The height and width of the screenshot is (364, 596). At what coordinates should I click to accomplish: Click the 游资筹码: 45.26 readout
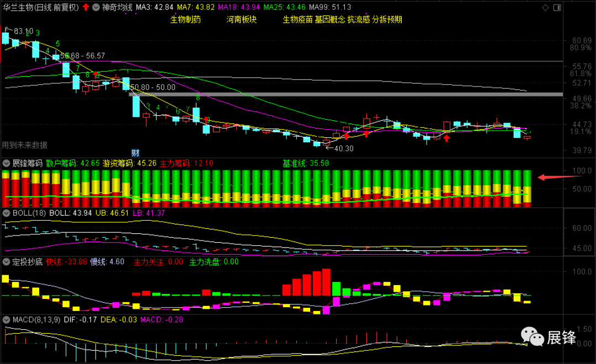click(x=130, y=163)
